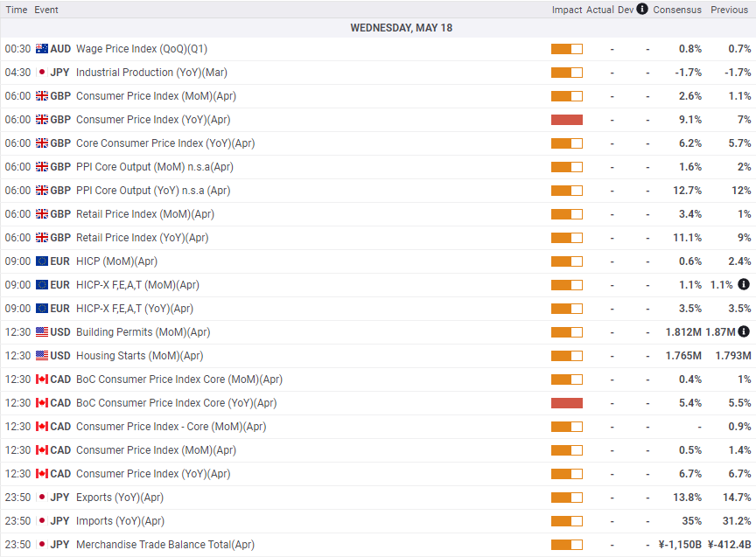Click Canada flag on Consumer Price Index - Core row
The width and height of the screenshot is (756, 557).
pyautogui.click(x=42, y=427)
